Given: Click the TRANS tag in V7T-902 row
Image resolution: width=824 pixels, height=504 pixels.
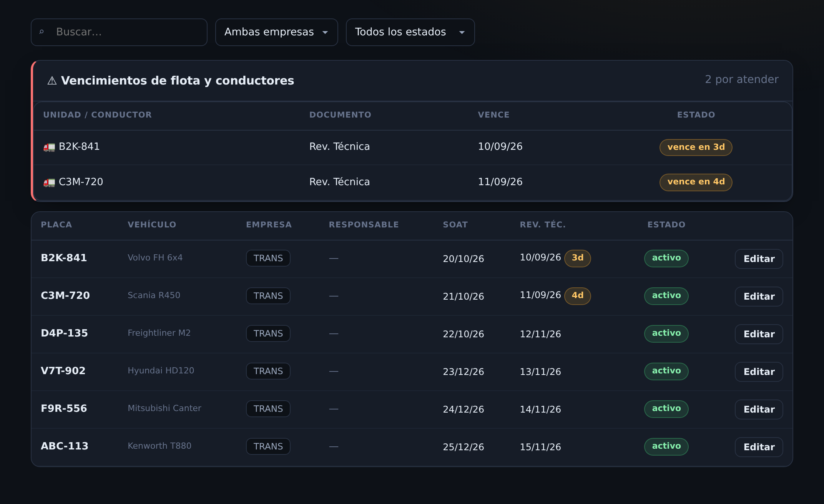Looking at the screenshot, I should (x=268, y=371).
